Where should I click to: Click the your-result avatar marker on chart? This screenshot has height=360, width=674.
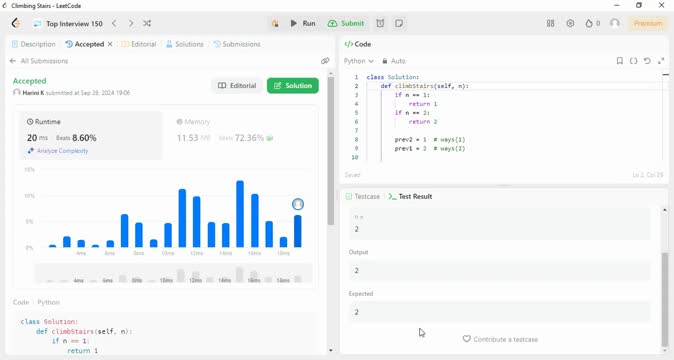coord(298,204)
